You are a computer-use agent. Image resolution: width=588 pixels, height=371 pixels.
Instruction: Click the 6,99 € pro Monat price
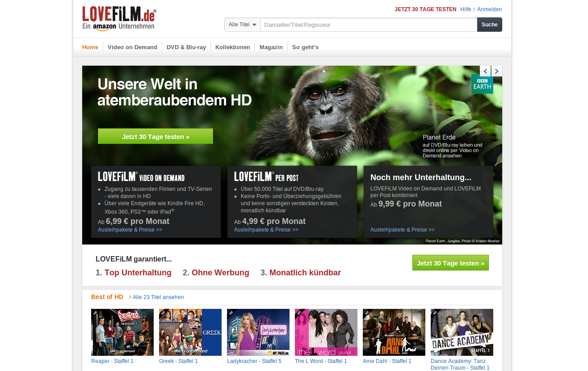138,221
